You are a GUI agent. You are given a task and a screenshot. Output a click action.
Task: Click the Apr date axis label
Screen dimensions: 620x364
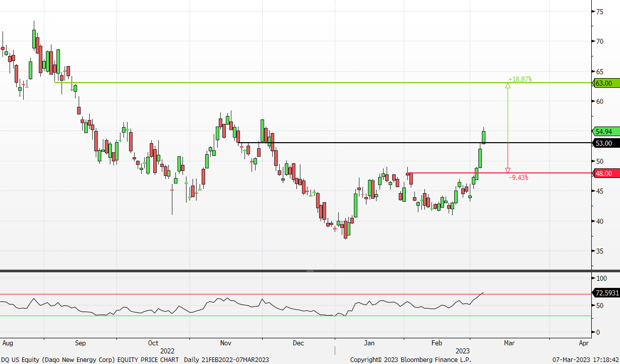[584, 343]
